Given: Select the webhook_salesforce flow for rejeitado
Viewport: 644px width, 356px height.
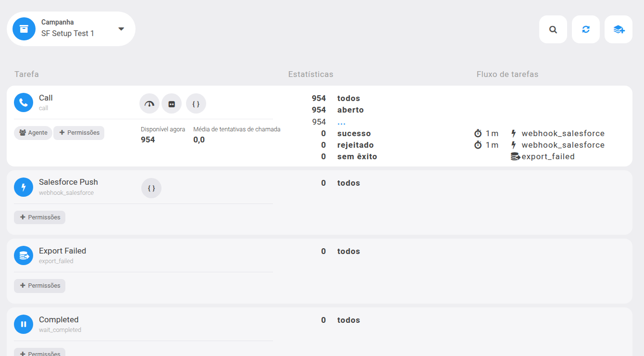Looking at the screenshot, I should coord(563,145).
